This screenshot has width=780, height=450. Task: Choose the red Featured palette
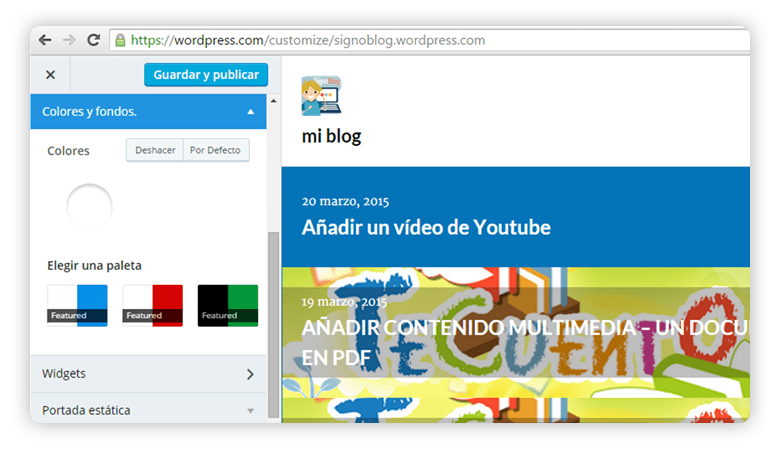pos(153,305)
